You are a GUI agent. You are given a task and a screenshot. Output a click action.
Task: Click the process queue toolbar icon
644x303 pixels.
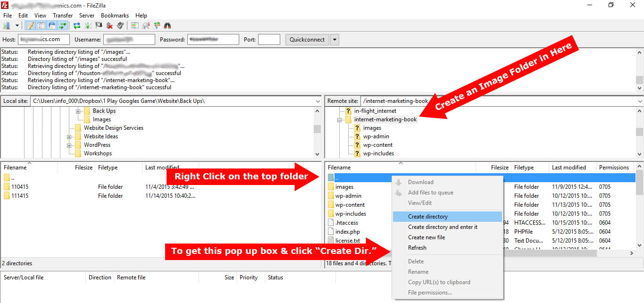(88, 25)
